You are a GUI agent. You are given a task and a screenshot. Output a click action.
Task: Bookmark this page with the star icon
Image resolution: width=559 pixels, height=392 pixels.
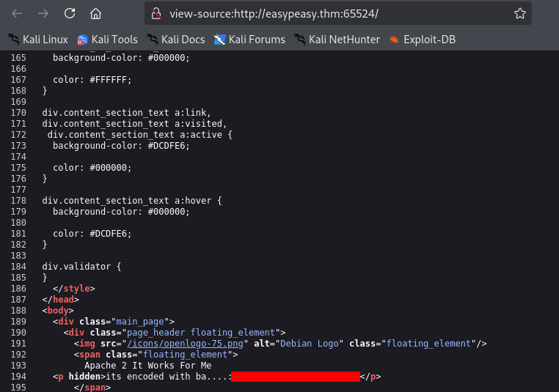click(520, 13)
